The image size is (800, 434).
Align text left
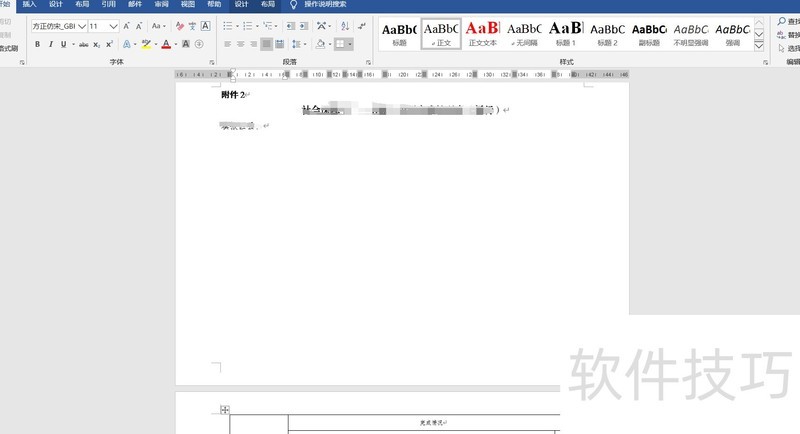point(228,44)
